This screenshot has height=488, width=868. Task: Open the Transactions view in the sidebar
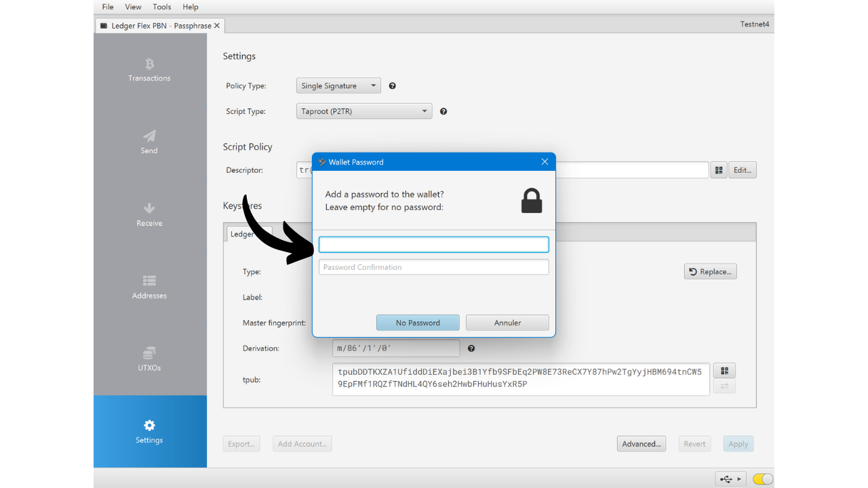[149, 71]
